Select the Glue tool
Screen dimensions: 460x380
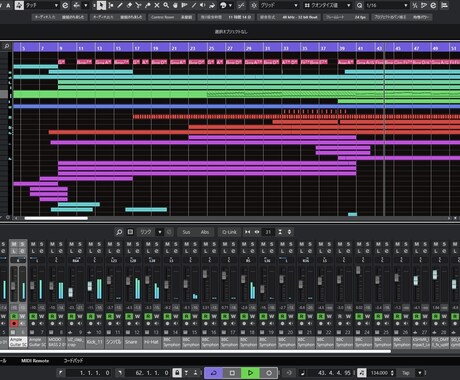coord(148,5)
